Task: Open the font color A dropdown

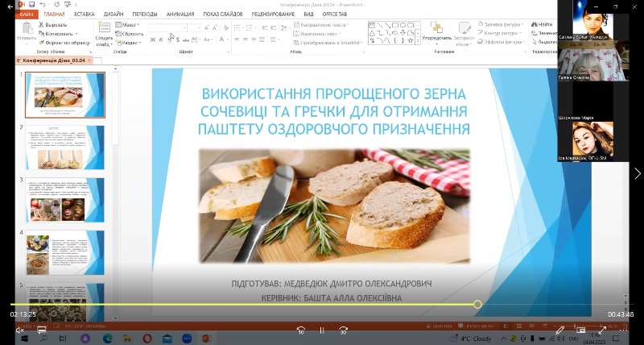Action: point(223,39)
